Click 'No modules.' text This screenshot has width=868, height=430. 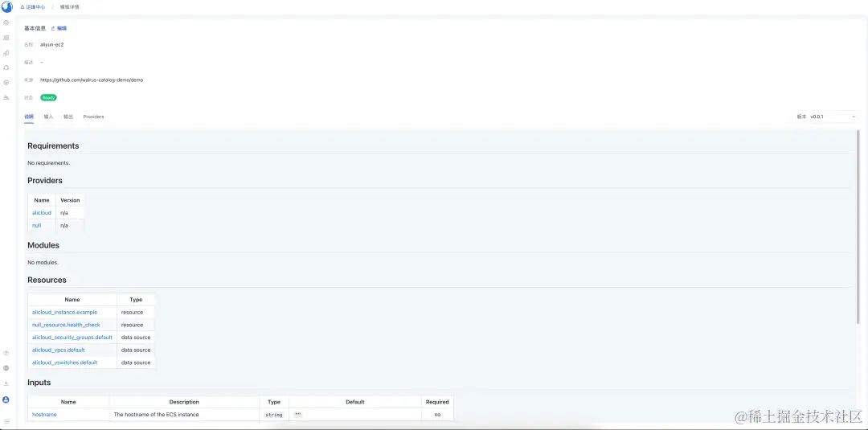tap(43, 262)
